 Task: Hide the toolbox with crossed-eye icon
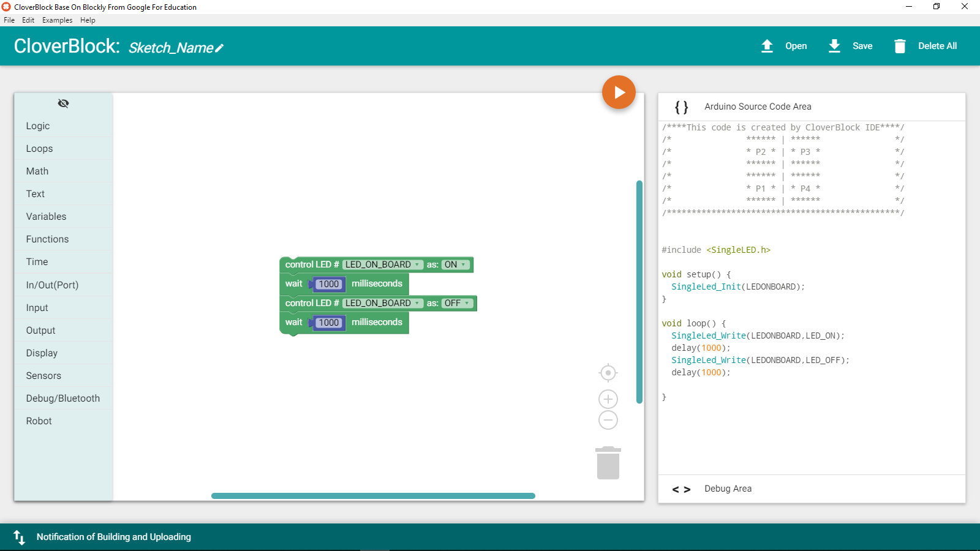[63, 103]
